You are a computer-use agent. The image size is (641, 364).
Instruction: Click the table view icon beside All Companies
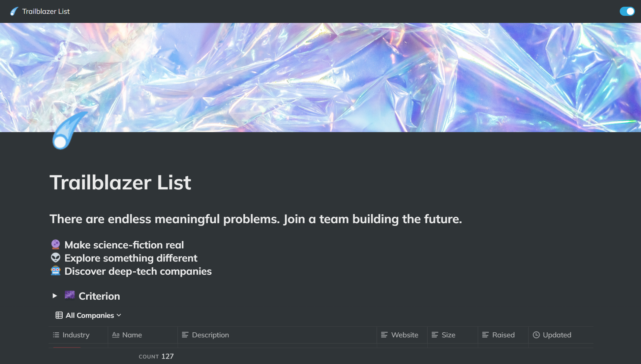59,315
